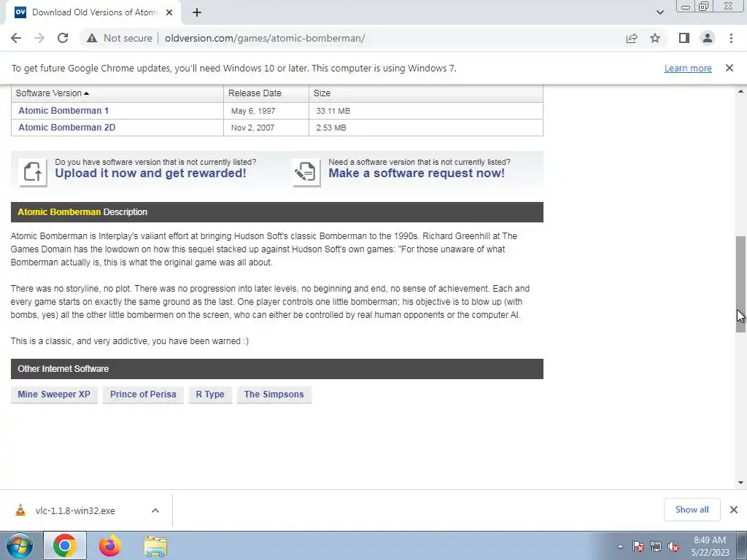Open the Atomic Bomberman 2D download link
The image size is (747, 560).
coord(66,127)
